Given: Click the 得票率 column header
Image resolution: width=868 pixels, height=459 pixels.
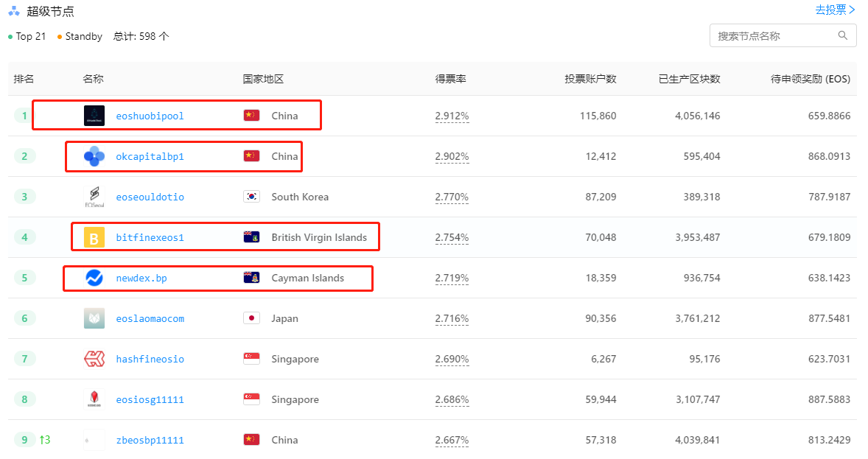Looking at the screenshot, I should tap(451, 79).
